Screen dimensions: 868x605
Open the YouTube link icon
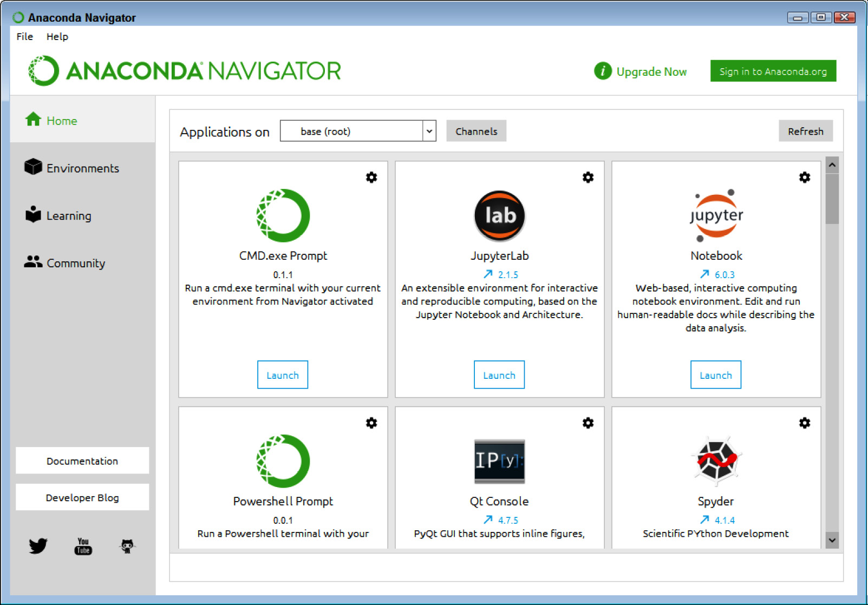pyautogui.click(x=83, y=546)
